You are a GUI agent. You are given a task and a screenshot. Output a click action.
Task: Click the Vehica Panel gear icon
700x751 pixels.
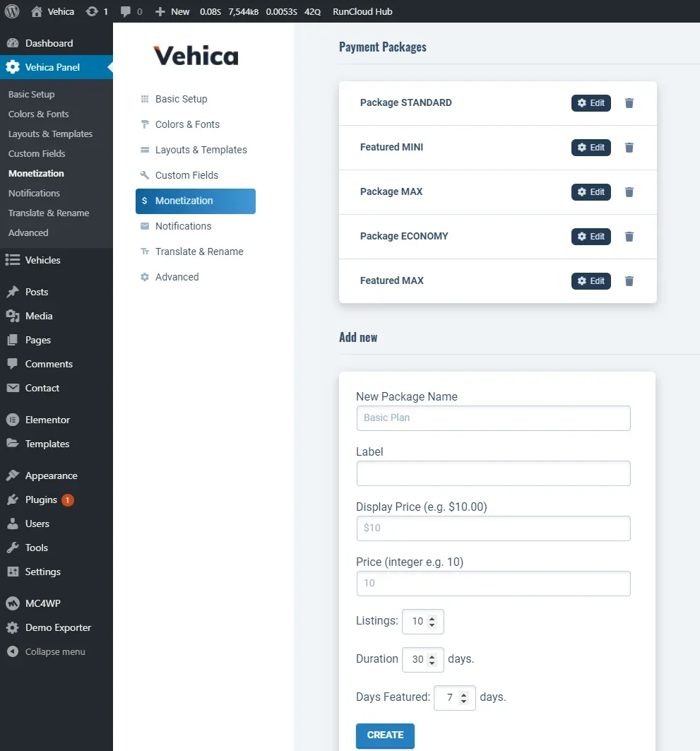click(x=13, y=67)
